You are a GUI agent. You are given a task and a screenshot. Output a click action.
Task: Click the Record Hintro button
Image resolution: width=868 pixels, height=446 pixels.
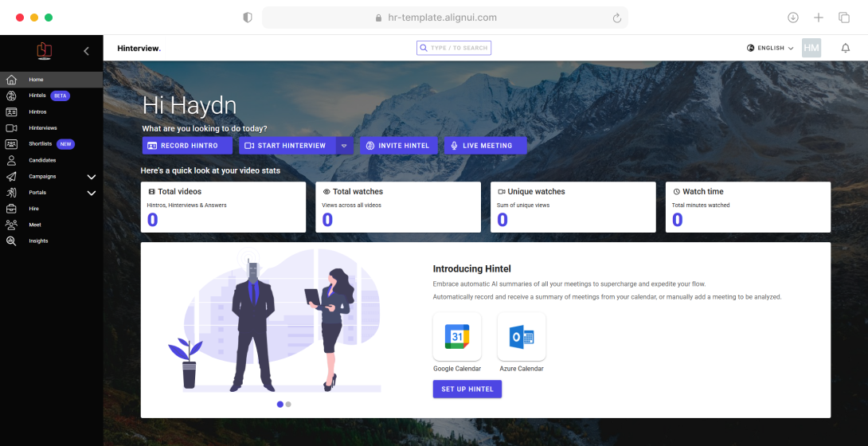tap(187, 146)
